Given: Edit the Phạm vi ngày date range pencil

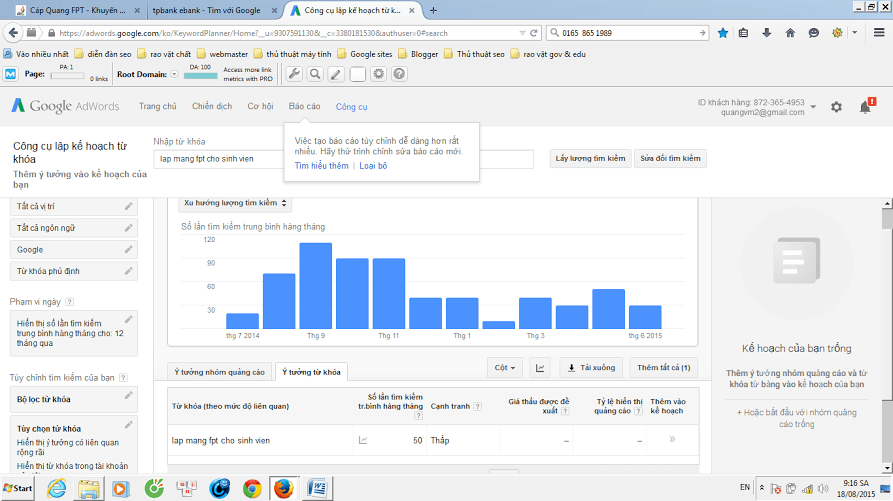Looking at the screenshot, I should [x=129, y=319].
